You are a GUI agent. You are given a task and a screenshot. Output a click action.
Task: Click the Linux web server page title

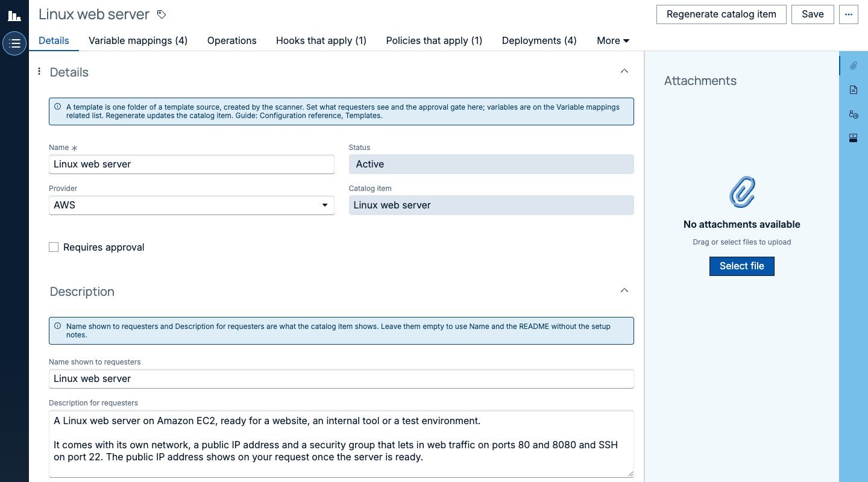(x=94, y=14)
